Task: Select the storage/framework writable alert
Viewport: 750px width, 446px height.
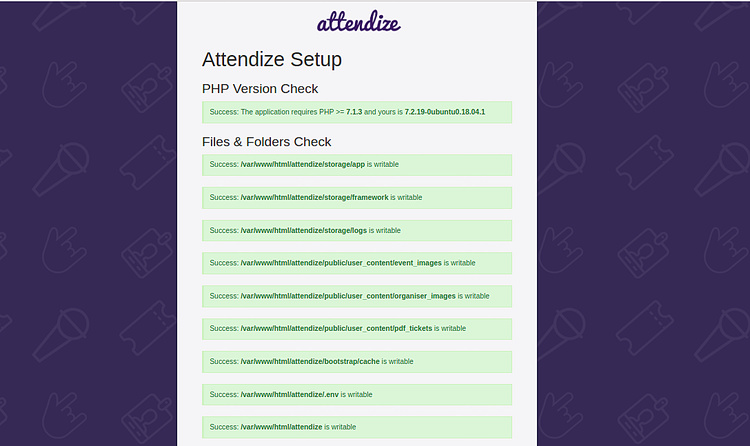Action: point(356,198)
